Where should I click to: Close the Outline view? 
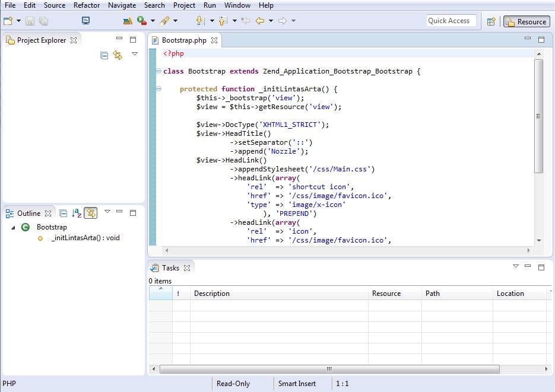tap(48, 213)
